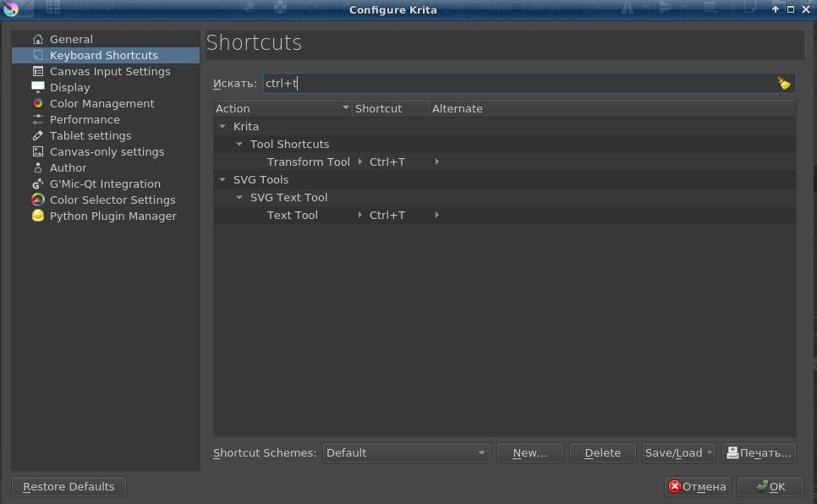Confirm with the OK button
This screenshot has height=504, width=817.
(770, 486)
